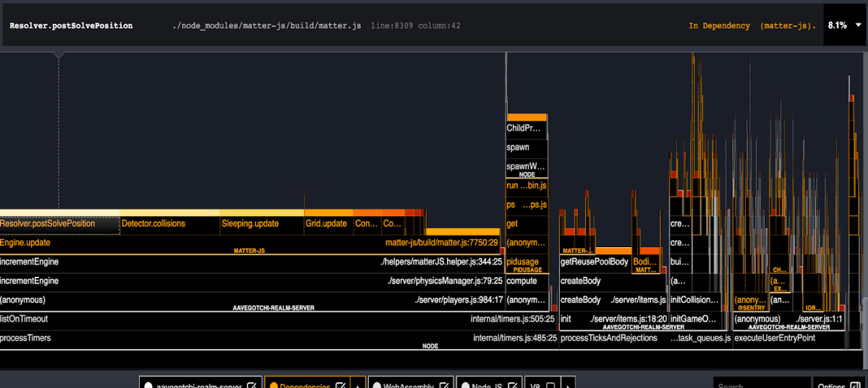Select incrementEngine frame from matterJS.helper.js
The width and height of the screenshot is (868, 388).
[x=251, y=262]
